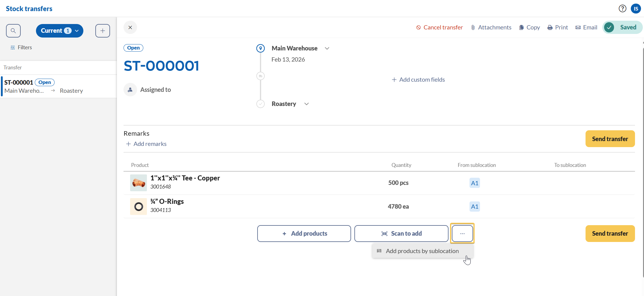Email the stock transfer

(586, 27)
